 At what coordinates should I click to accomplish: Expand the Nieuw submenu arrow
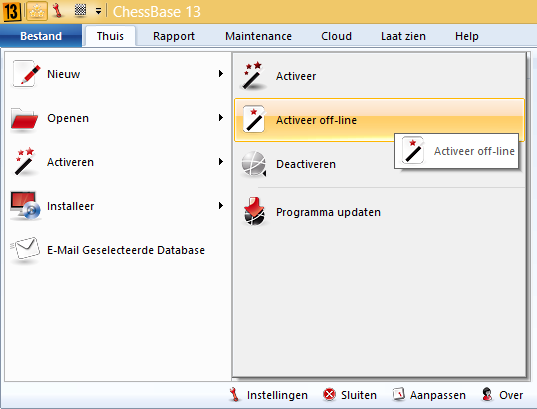click(x=221, y=74)
